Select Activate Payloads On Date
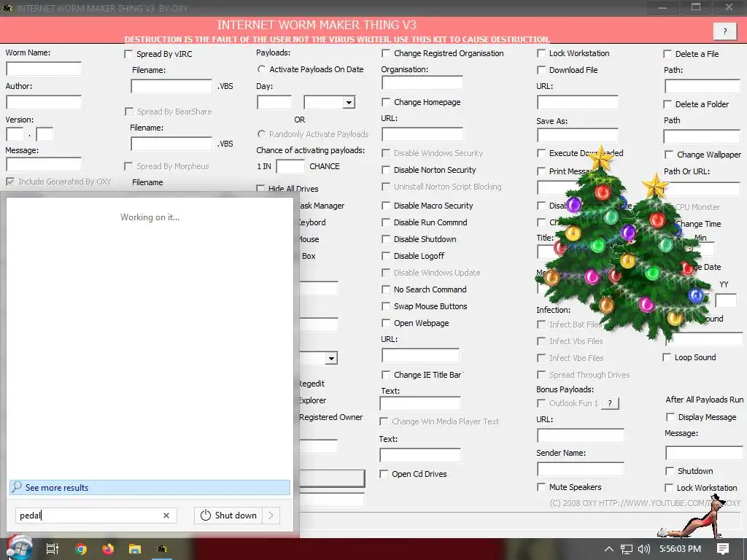Image resolution: width=747 pixels, height=560 pixels. (261, 69)
